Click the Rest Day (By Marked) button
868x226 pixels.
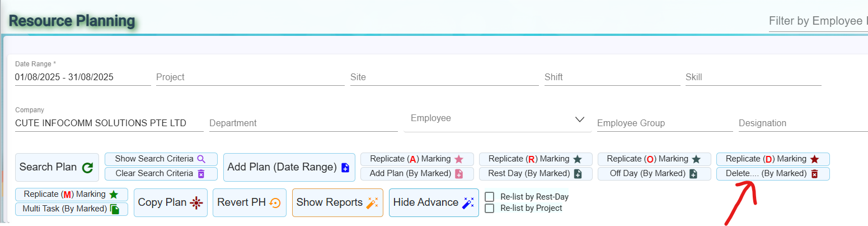point(535,174)
